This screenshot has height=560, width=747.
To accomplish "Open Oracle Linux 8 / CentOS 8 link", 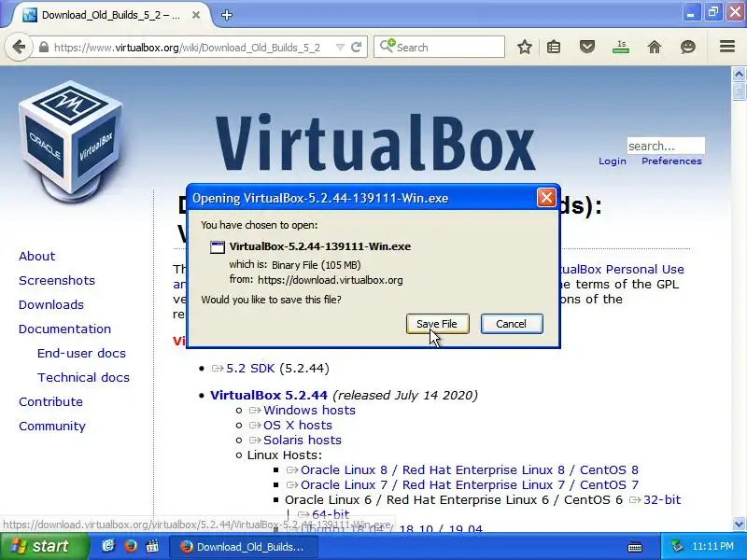I will tap(470, 470).
